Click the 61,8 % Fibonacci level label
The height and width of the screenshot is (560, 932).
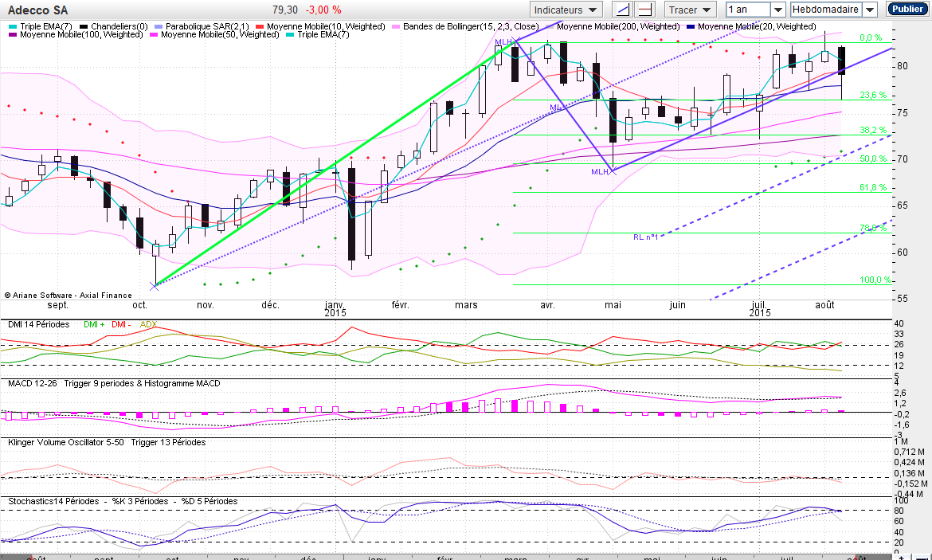pos(873,187)
